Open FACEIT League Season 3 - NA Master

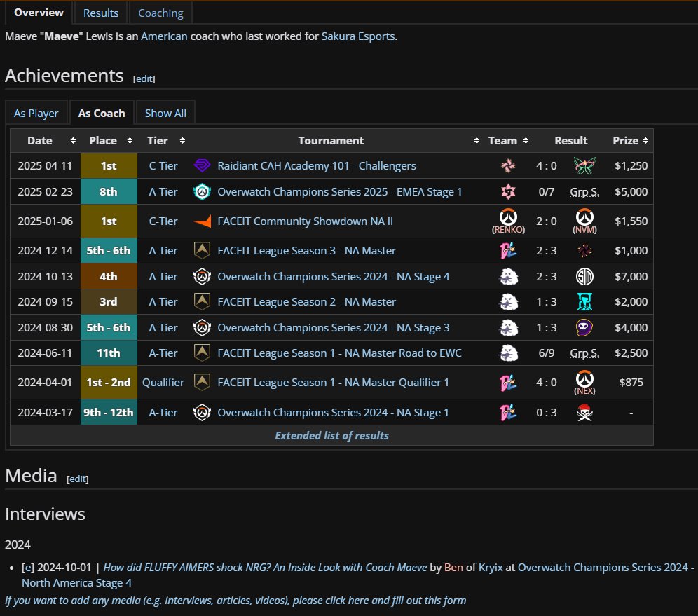[306, 251]
